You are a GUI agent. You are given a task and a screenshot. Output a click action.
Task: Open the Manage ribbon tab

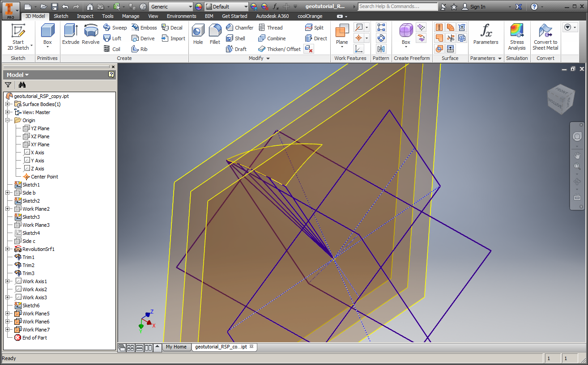pyautogui.click(x=131, y=16)
